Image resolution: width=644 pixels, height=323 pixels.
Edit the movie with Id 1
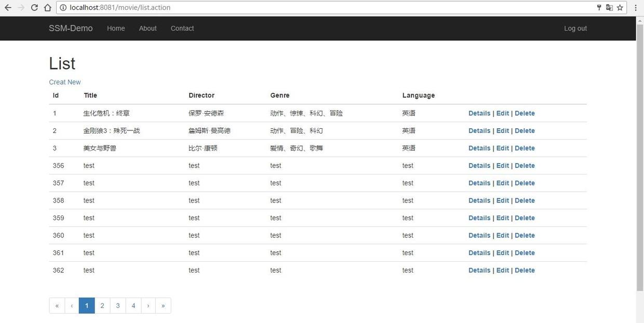point(503,113)
